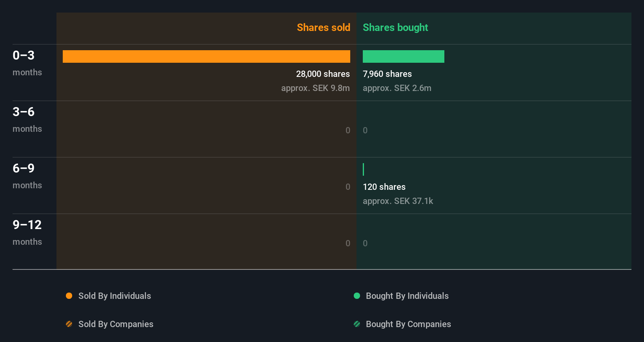
Task: Click the 6–9 months row label
Action: click(27, 176)
